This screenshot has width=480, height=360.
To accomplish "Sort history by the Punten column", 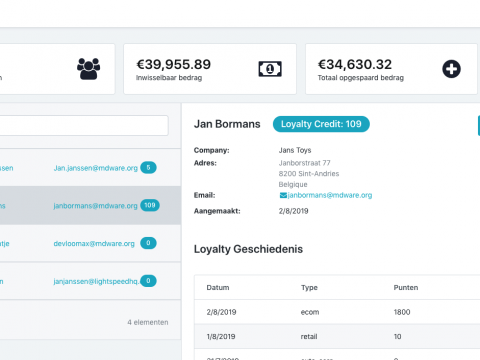I will pyautogui.click(x=406, y=287).
